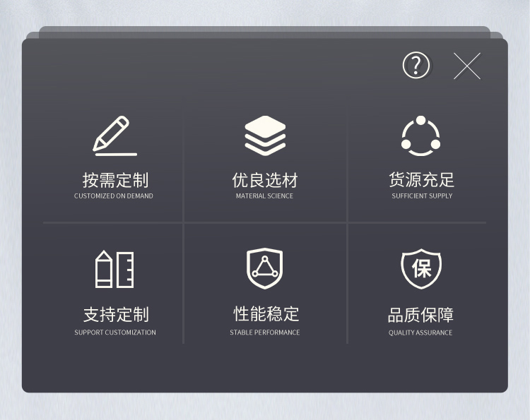Open the 支持定制 heading
Screen dimensions: 530x420
click(116, 314)
